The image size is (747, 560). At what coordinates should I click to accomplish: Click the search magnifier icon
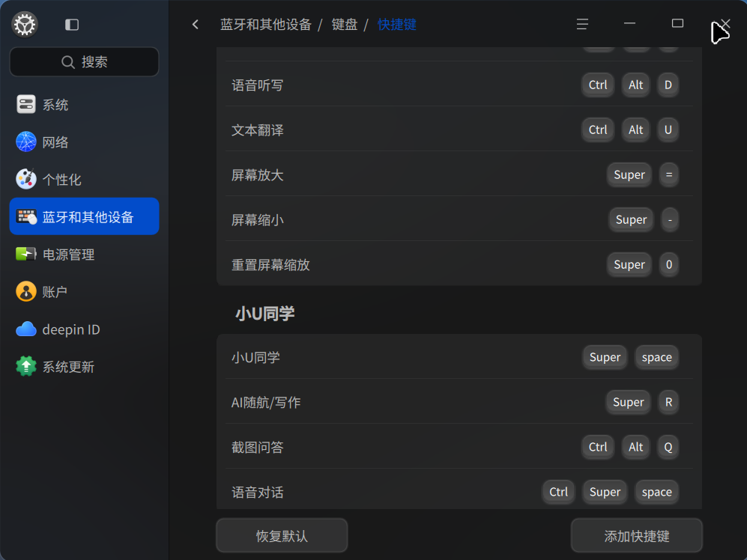[68, 62]
